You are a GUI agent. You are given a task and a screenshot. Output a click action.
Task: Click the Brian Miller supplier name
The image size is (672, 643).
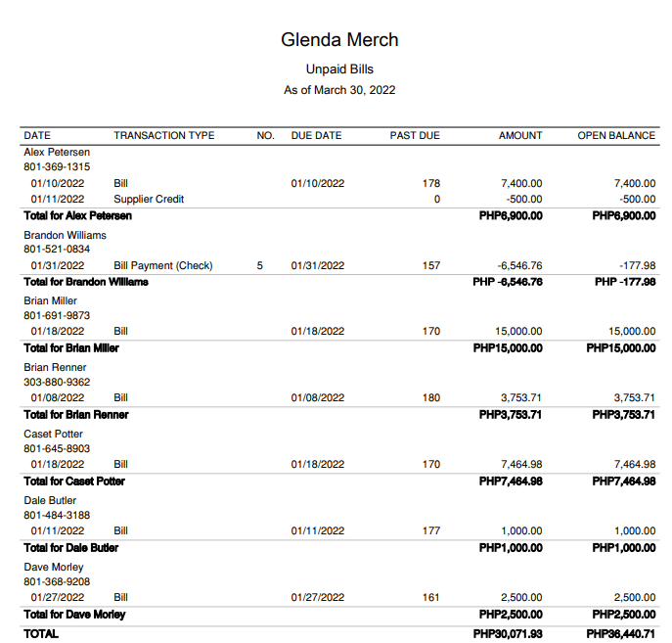51,300
